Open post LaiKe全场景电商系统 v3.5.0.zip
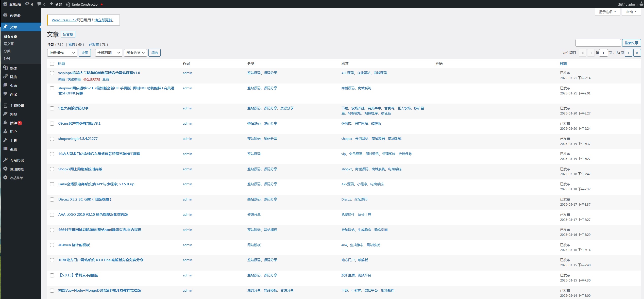 [96, 184]
